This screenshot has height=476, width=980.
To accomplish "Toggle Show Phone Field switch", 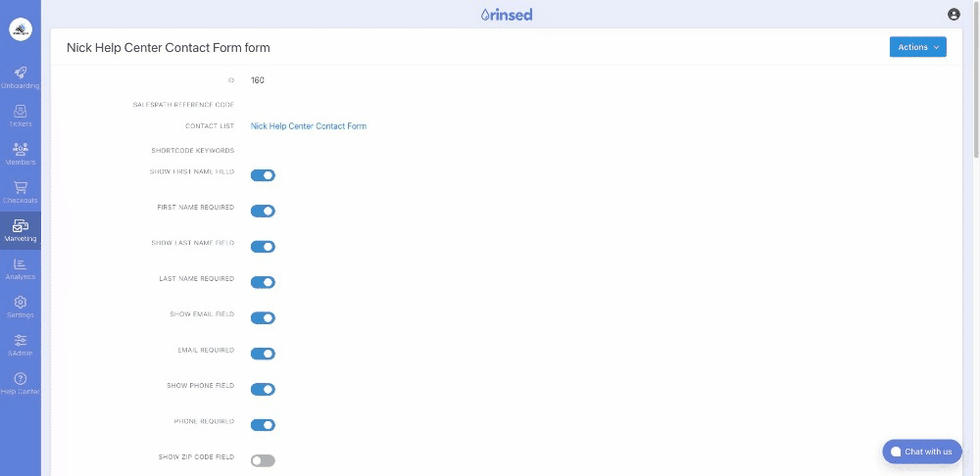I will [263, 389].
